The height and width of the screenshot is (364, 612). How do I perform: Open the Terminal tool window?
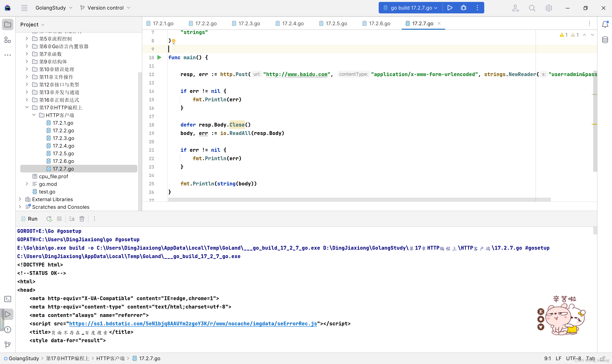[x=8, y=299]
